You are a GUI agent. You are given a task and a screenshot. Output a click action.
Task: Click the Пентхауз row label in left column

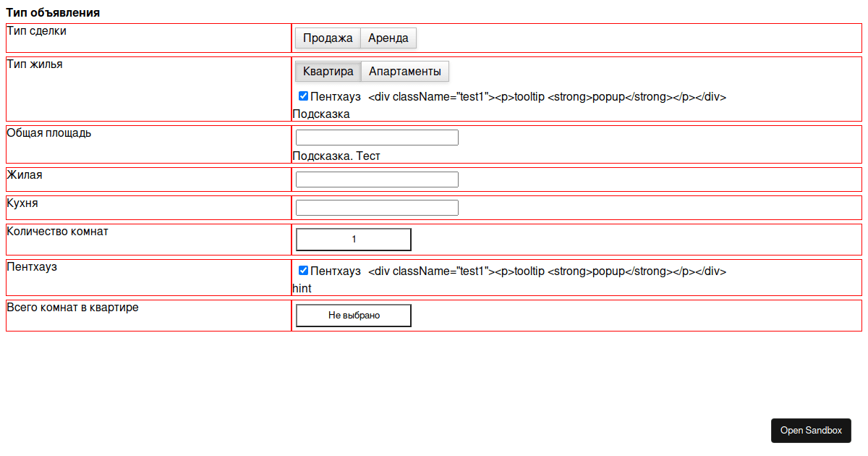click(x=32, y=267)
